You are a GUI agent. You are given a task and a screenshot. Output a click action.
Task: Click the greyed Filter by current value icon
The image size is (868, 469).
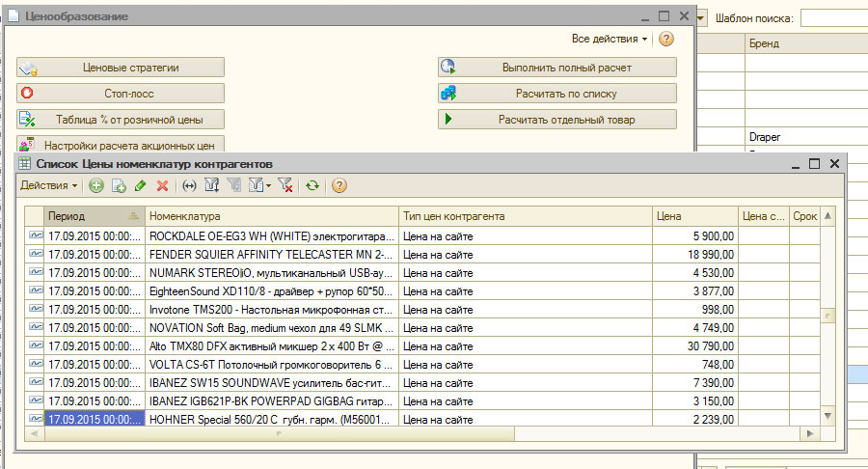point(233,185)
